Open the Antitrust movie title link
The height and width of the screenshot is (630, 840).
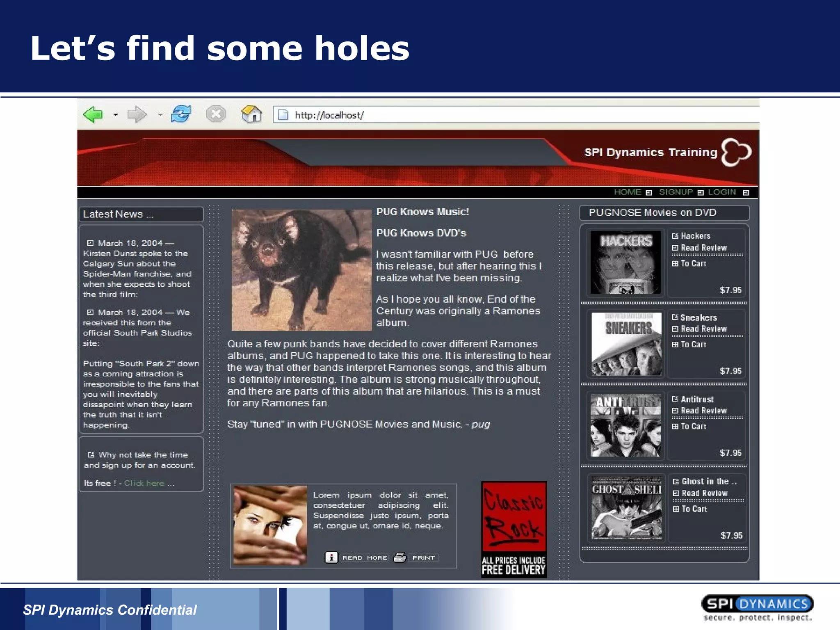tap(697, 399)
